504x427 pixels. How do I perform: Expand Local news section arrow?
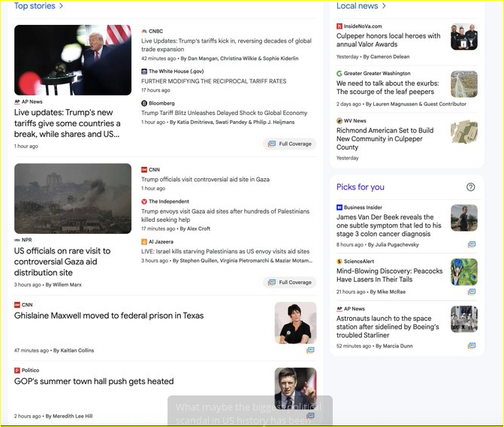(x=384, y=6)
